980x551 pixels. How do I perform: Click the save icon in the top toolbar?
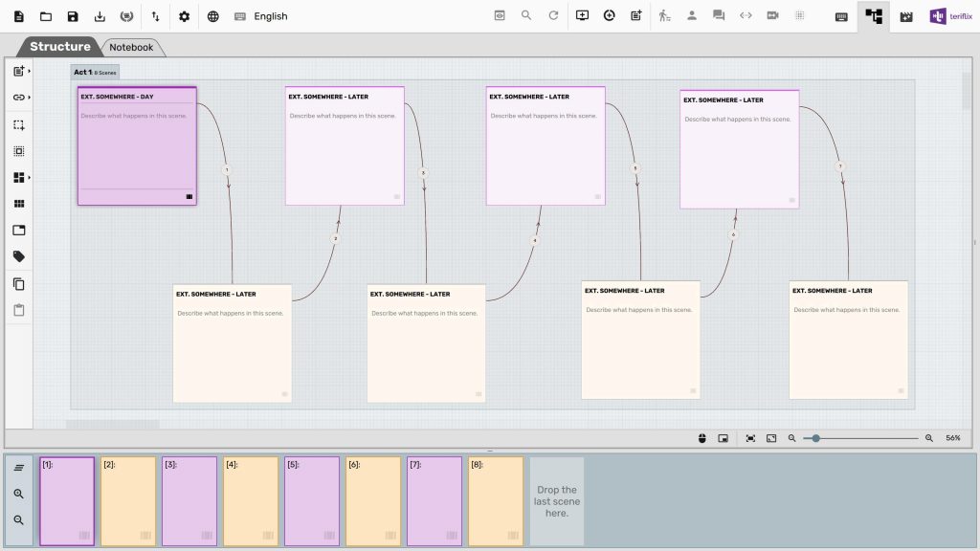click(x=72, y=16)
